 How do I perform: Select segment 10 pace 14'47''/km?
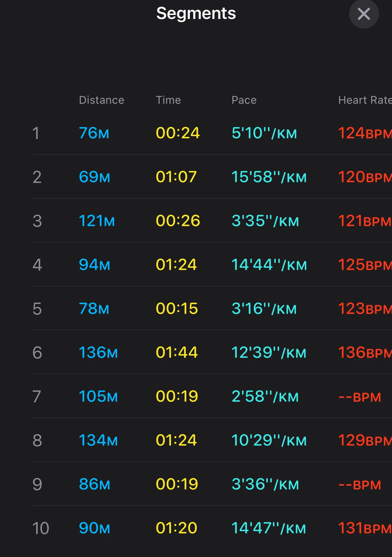pyautogui.click(x=269, y=528)
